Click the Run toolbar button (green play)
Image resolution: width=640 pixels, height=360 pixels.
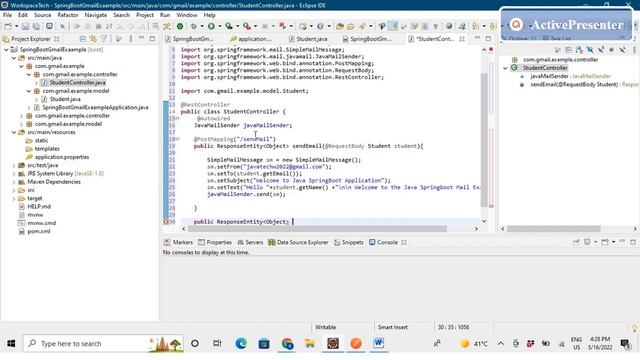coord(211,26)
